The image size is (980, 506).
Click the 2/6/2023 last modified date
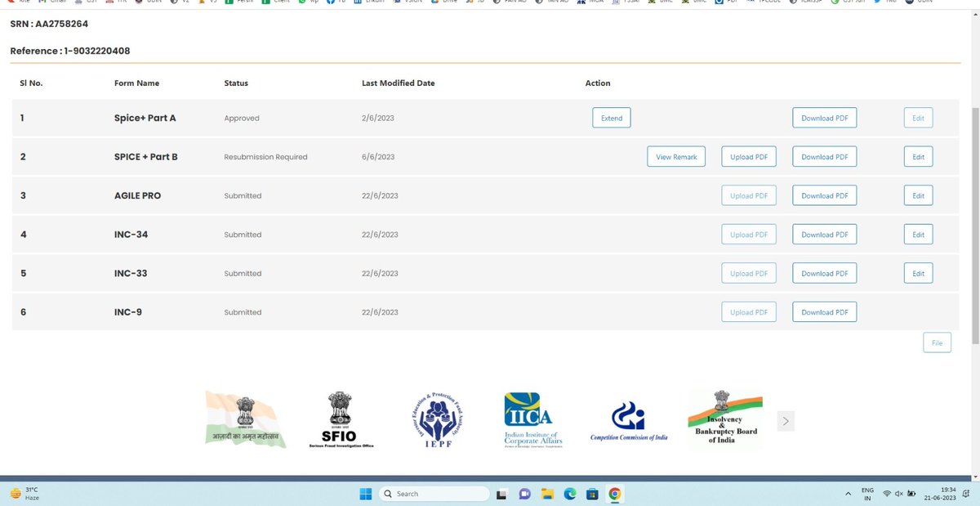pos(378,118)
